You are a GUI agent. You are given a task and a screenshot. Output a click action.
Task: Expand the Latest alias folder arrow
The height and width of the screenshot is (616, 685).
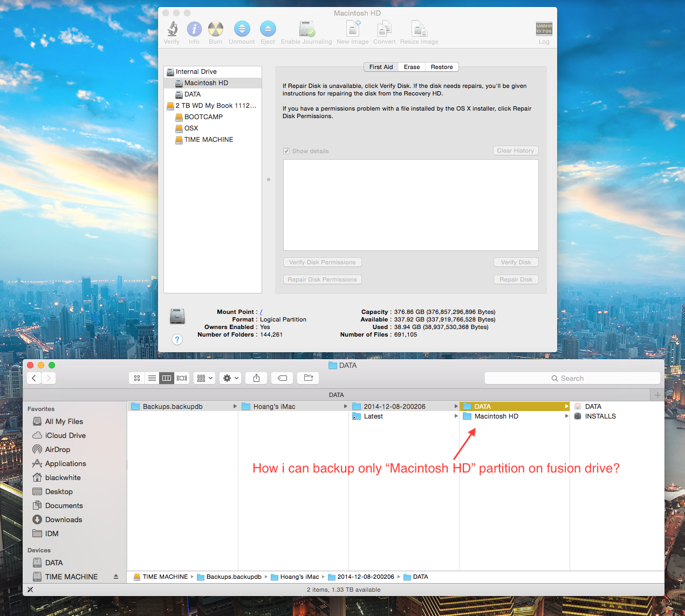(x=456, y=416)
